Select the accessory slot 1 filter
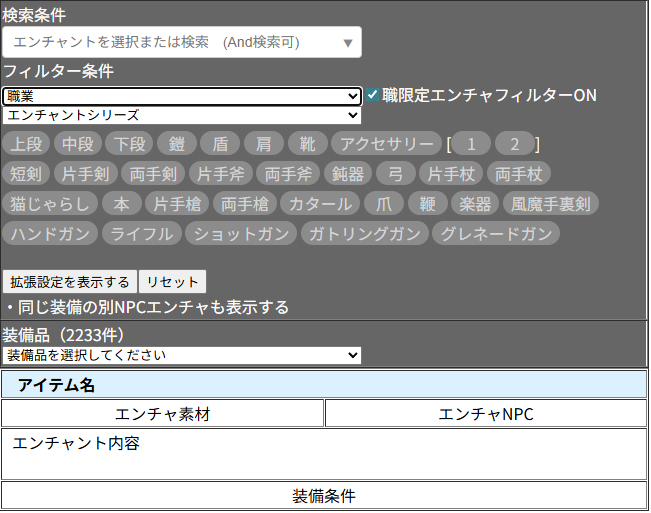Viewport: 651px width, 513px height. coord(473,144)
